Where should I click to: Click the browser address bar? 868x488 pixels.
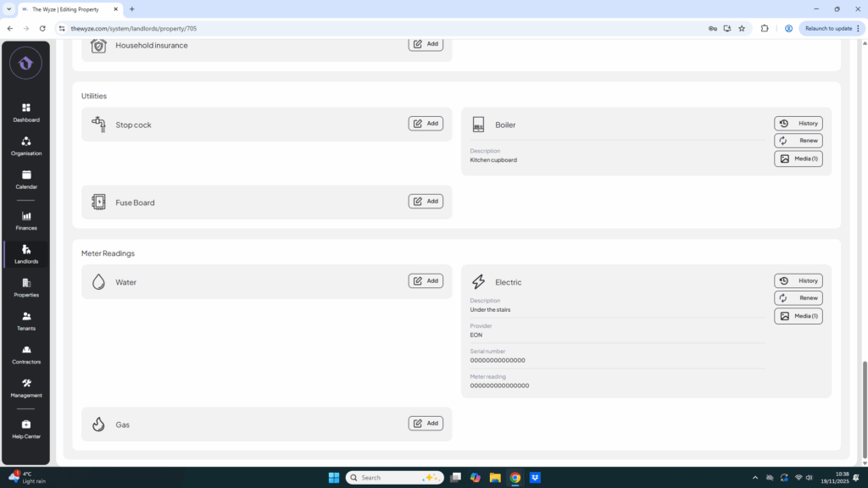tap(381, 28)
